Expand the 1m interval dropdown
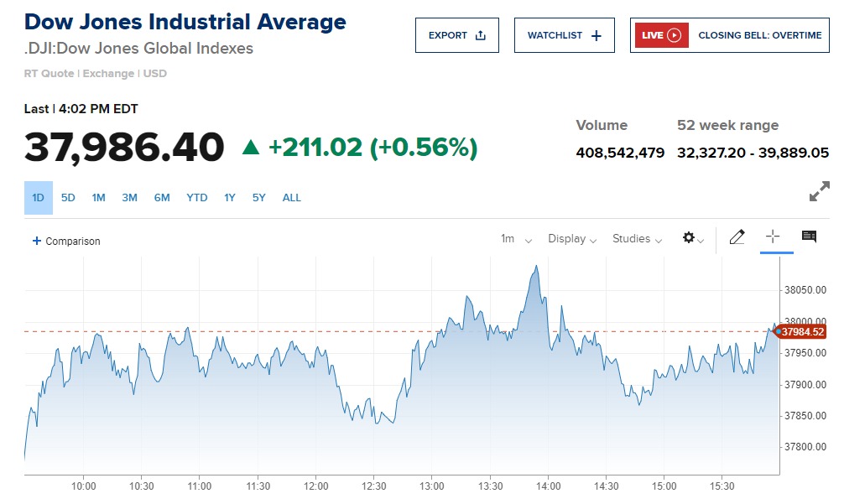Screen dimensions: 844x504 click(x=516, y=239)
